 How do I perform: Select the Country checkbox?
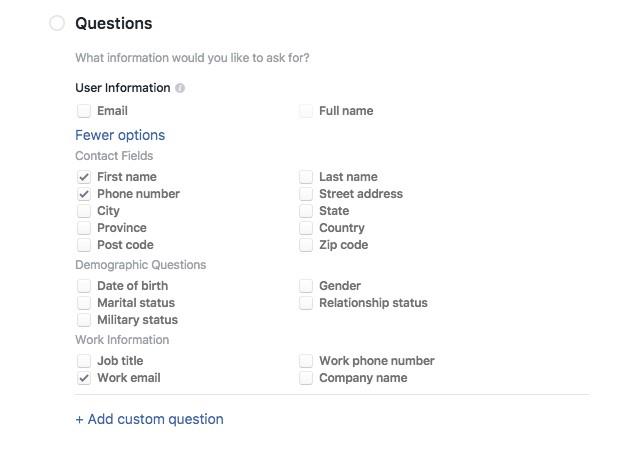[x=306, y=228]
